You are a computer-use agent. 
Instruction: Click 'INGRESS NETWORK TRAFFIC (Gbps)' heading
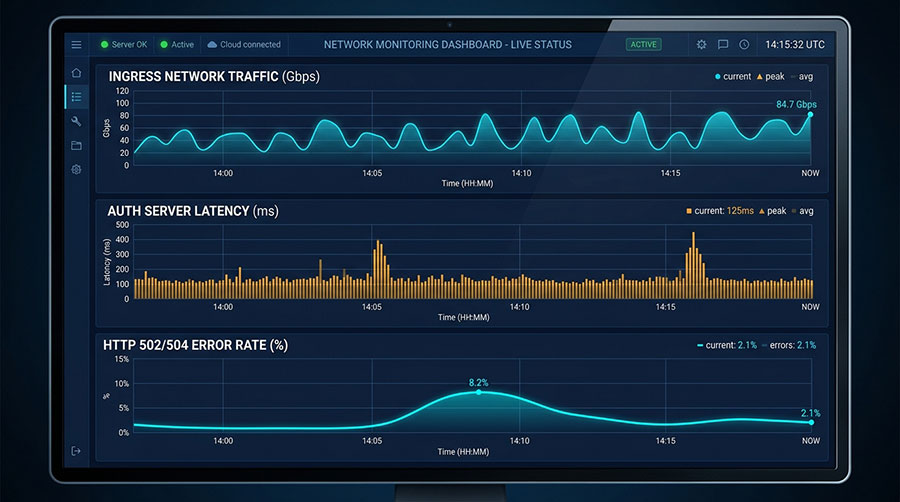(x=214, y=76)
